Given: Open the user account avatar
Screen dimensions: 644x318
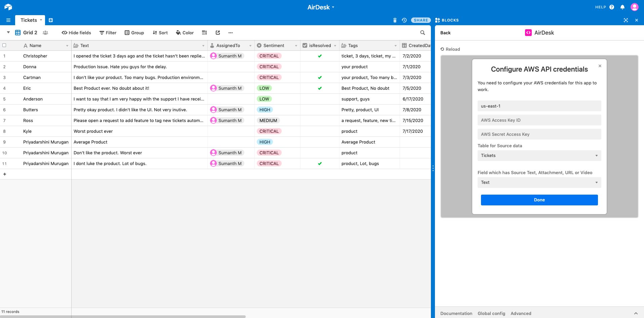Looking at the screenshot, I should tap(635, 7).
